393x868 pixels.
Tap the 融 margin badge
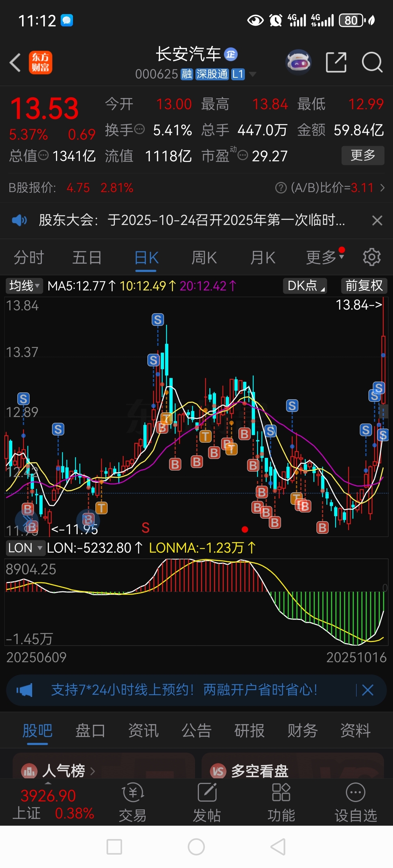[x=187, y=74]
